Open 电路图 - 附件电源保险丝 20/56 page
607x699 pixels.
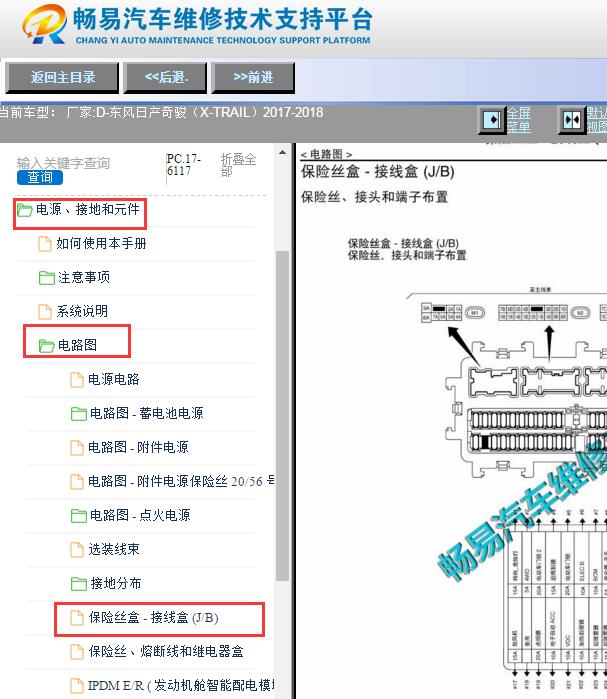click(181, 481)
